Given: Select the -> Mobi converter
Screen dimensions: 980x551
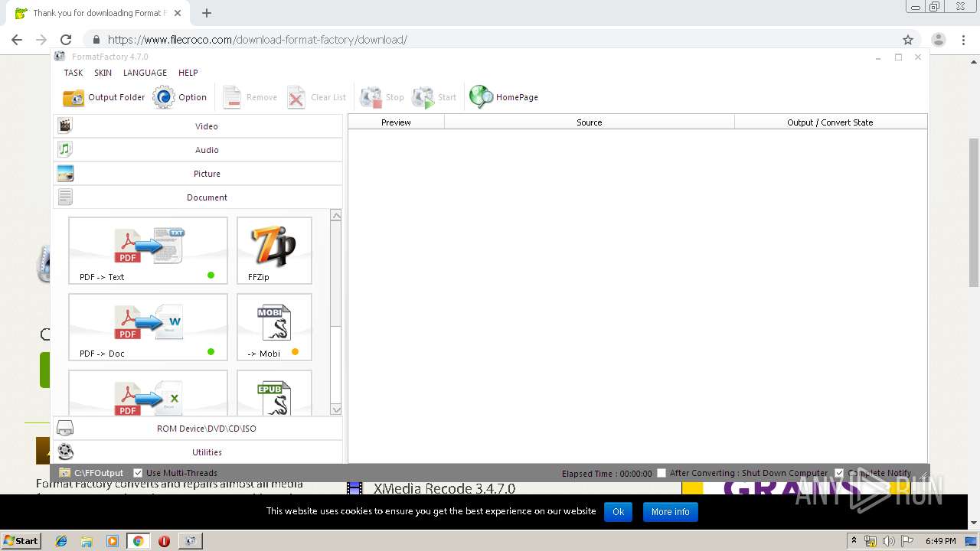Looking at the screenshot, I should coord(274,327).
